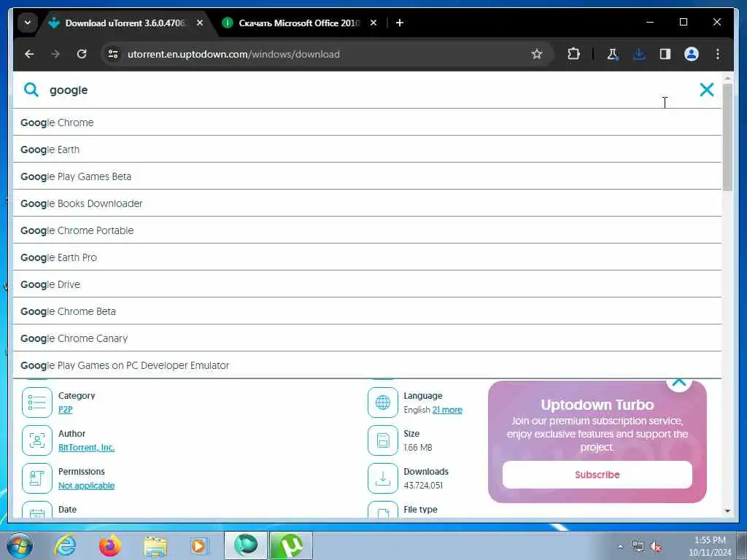Open the tab search dropdown arrow
The width and height of the screenshot is (747, 560).
click(28, 23)
